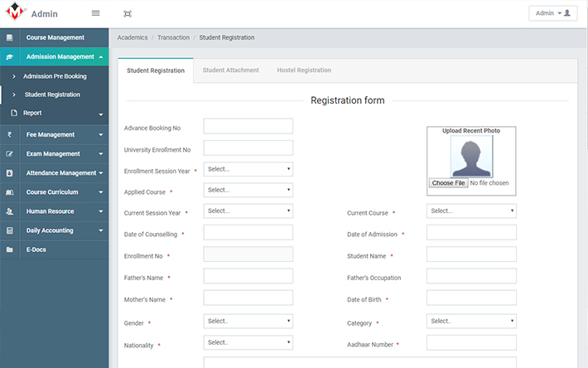This screenshot has height=368, width=588.
Task: Open the Applied Course dropdown
Action: tap(248, 190)
